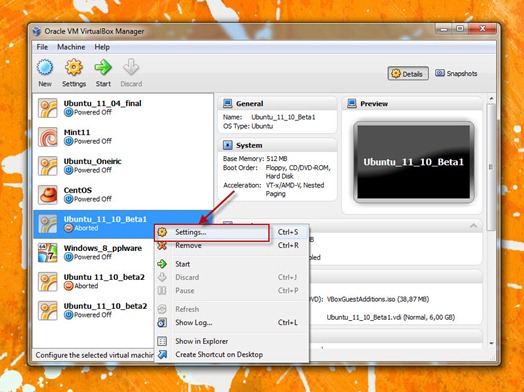Click the Discard toolbar icon
The image size is (524, 392).
131,67
